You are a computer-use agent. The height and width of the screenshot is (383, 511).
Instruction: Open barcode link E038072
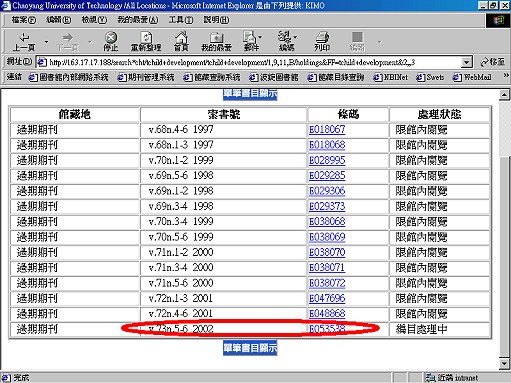[x=327, y=283]
